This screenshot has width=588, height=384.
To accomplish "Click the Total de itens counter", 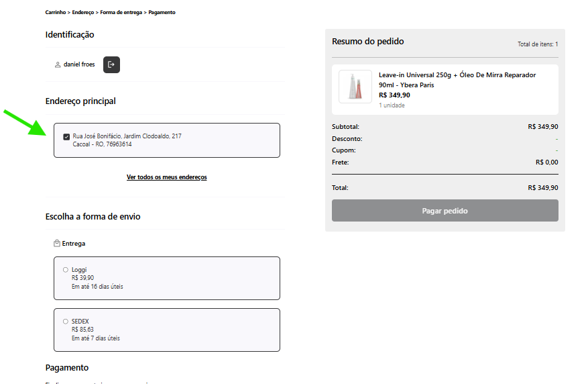I will (538, 44).
